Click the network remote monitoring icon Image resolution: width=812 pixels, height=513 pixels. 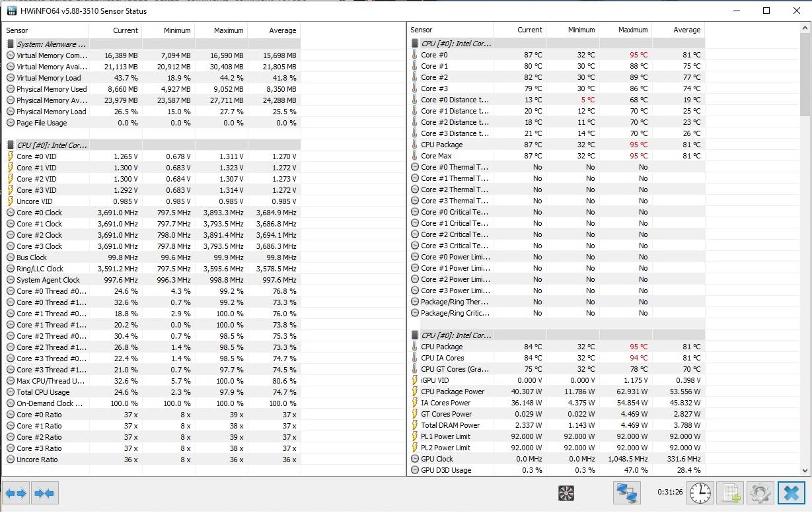[x=625, y=493]
